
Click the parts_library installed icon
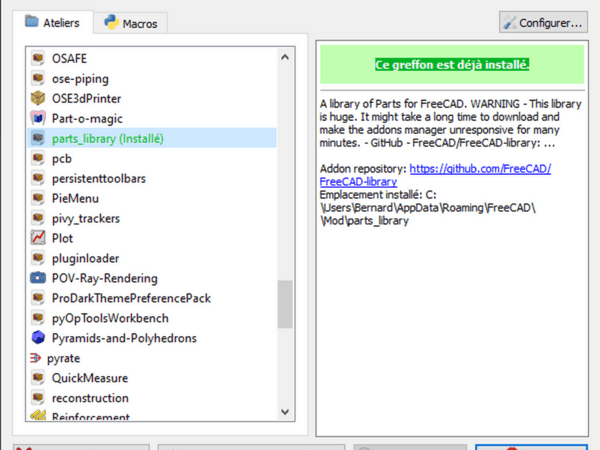[x=38, y=139]
